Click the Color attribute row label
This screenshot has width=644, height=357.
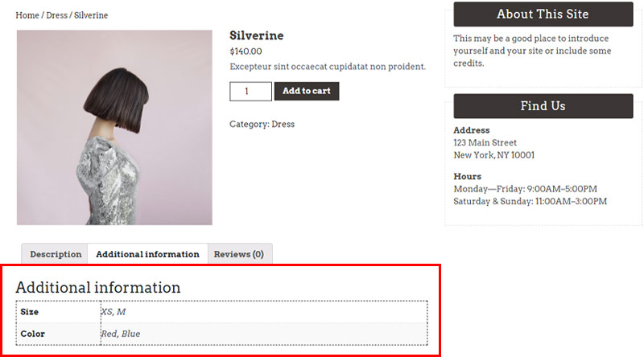pyautogui.click(x=32, y=334)
